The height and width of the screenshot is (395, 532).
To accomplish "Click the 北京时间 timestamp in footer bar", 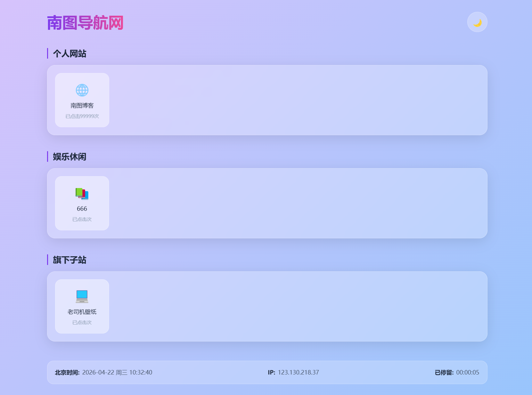I will click(x=103, y=372).
